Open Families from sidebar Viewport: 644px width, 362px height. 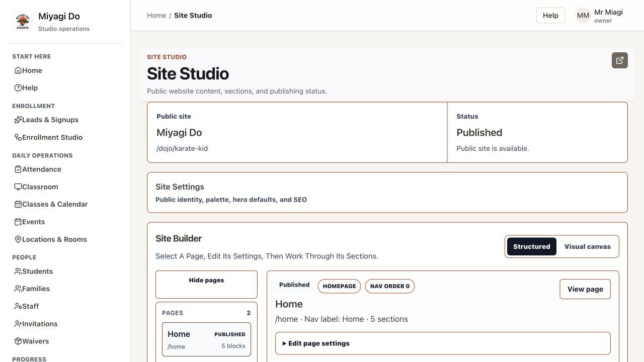[x=65, y=289]
